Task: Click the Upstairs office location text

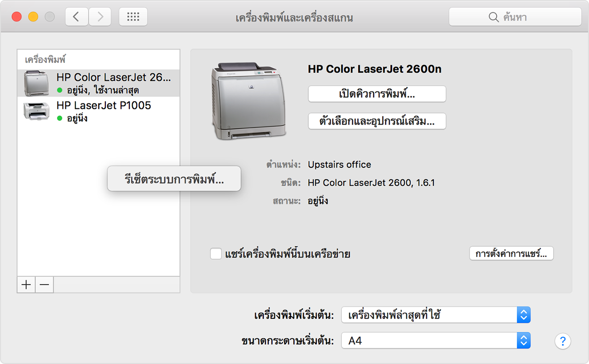Action: click(340, 165)
